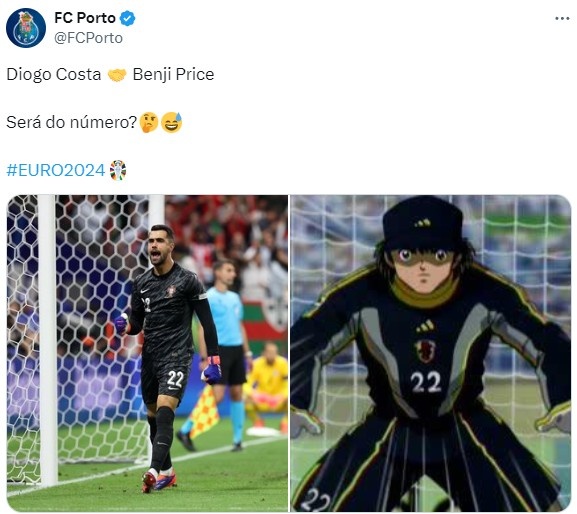This screenshot has width=577, height=514.
Task: Open the FC Porto profile avatar
Action: [26, 28]
